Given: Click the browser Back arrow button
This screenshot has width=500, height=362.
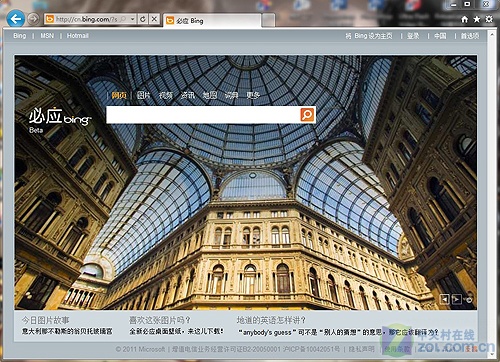Looking at the screenshot, I should [15, 19].
